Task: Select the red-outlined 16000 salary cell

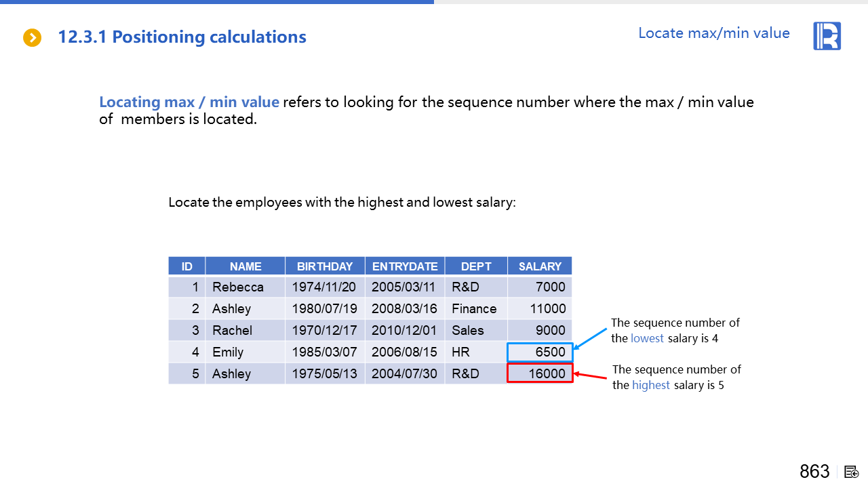Action: (540, 373)
